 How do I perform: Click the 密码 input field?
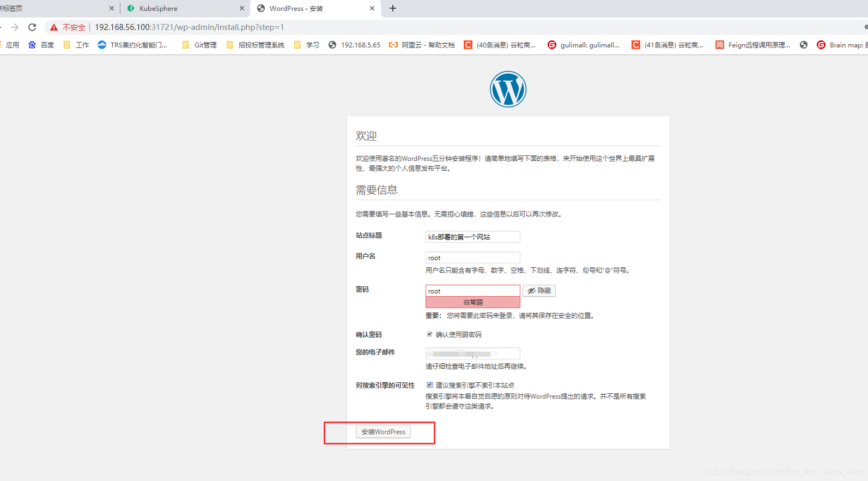(472, 291)
